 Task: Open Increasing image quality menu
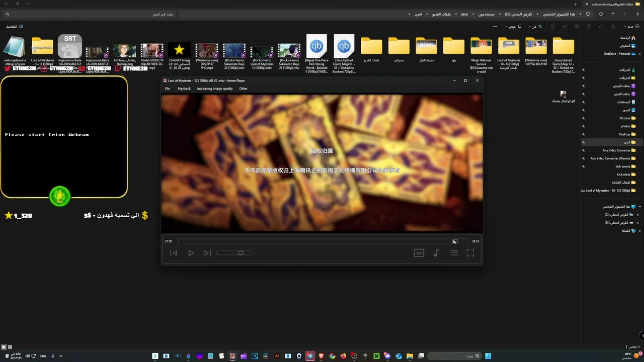215,88
